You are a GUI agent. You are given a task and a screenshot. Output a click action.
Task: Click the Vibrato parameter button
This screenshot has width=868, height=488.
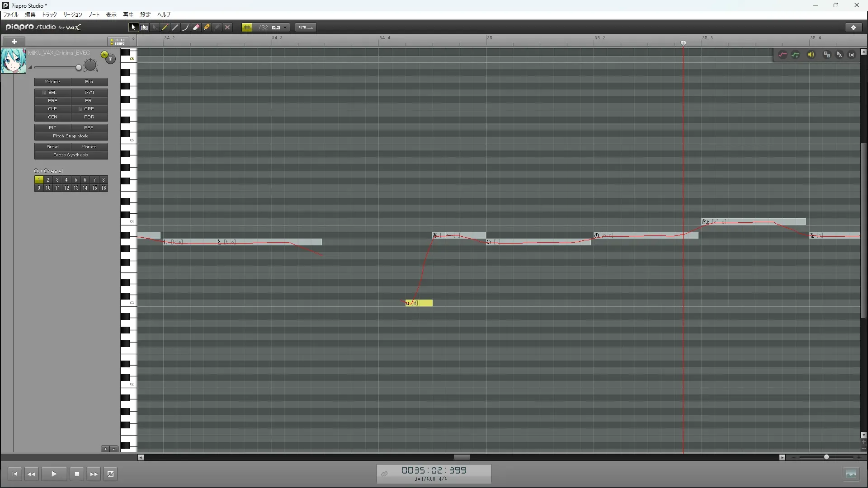point(89,147)
